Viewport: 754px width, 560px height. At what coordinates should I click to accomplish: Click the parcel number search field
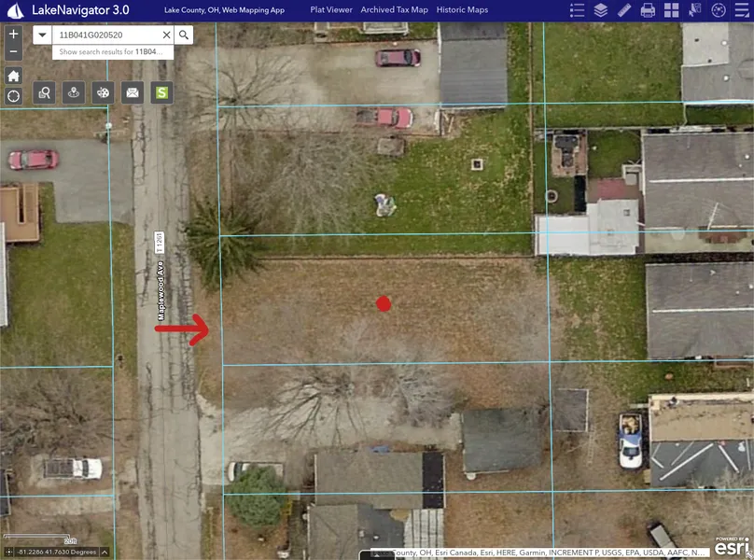(x=105, y=35)
